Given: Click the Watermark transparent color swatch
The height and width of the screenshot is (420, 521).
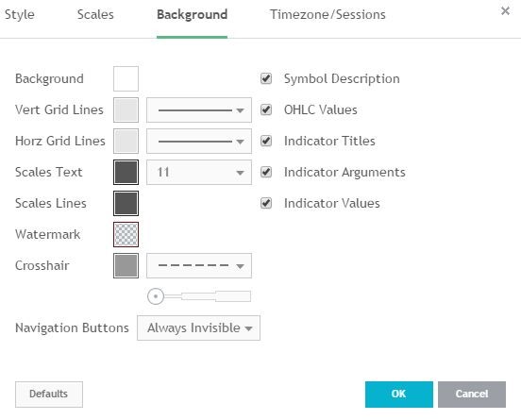Looking at the screenshot, I should [x=126, y=235].
